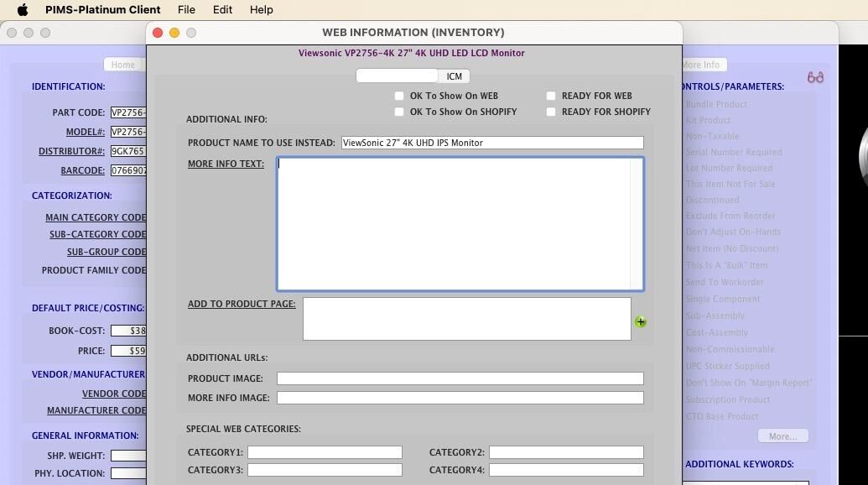Click DISTRIBUTOR# link in main window
Screen dimensions: 868x485
coord(71,151)
